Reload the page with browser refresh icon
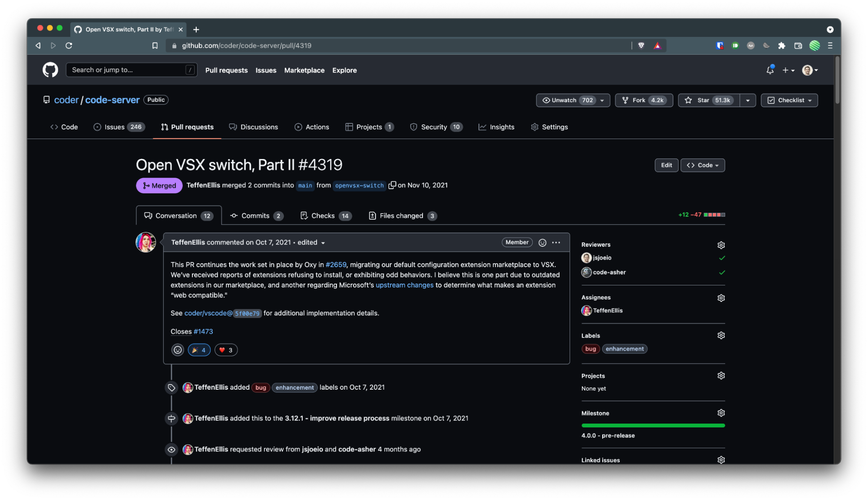 [69, 46]
